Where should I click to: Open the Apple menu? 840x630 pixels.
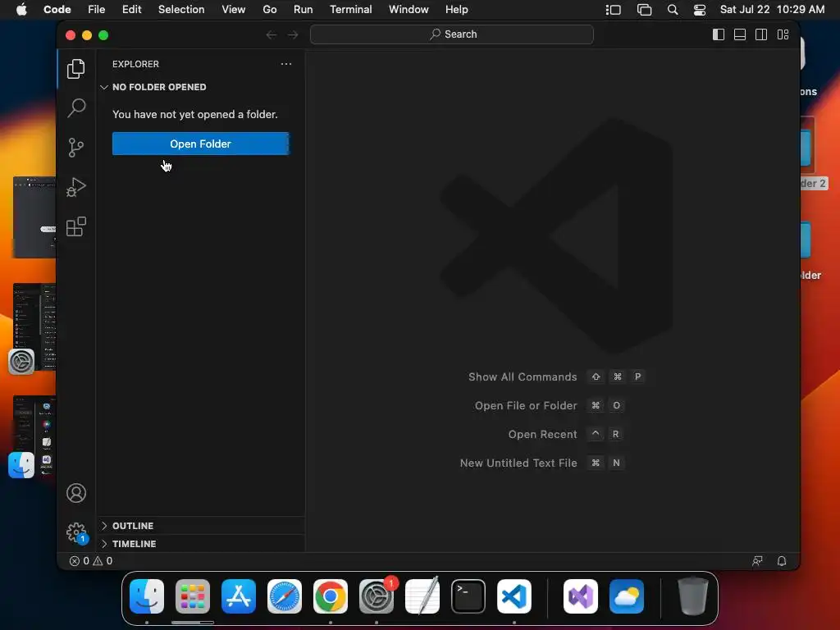click(21, 10)
